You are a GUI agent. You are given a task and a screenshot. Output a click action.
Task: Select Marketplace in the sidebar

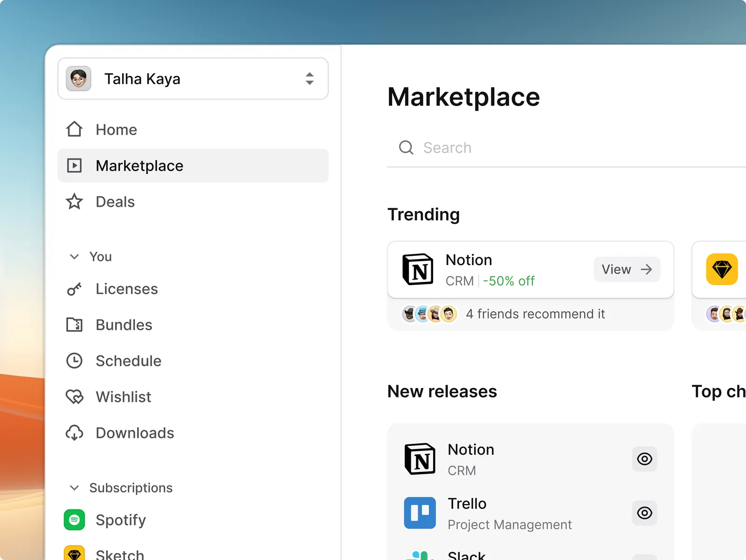click(x=193, y=166)
